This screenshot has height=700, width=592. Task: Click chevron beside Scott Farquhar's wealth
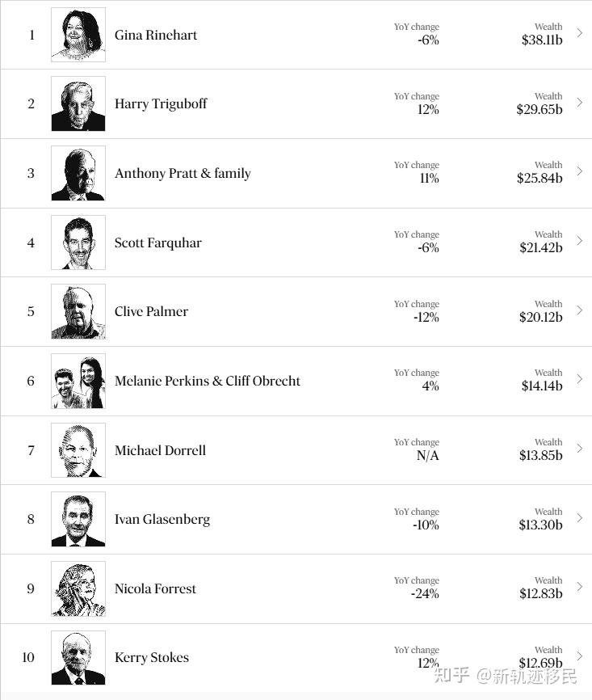coord(580,241)
